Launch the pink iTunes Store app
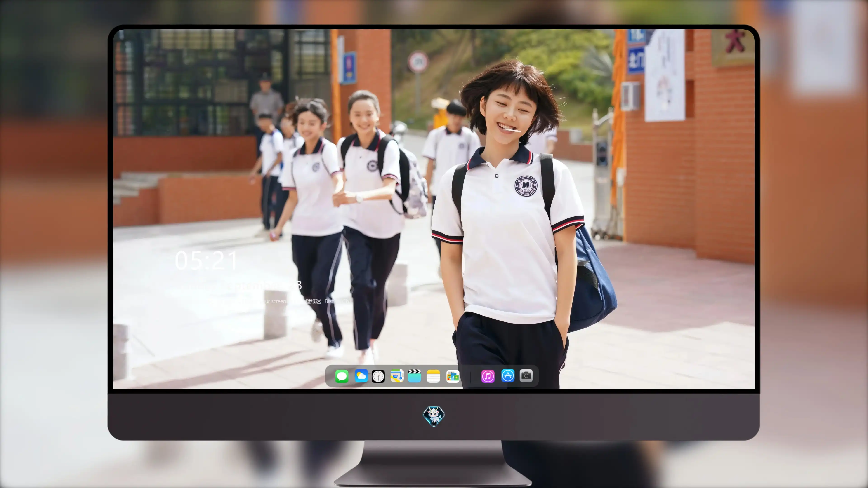The width and height of the screenshot is (868, 488). click(488, 376)
